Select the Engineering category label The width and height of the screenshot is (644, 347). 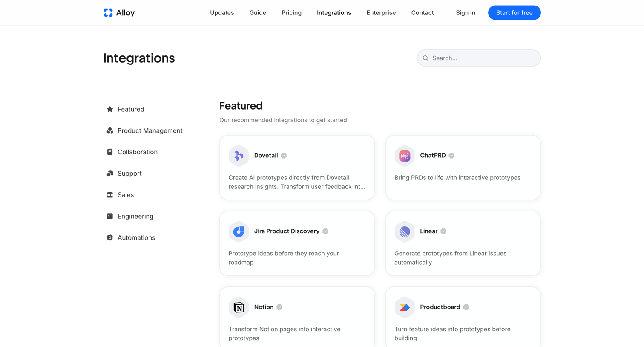[135, 216]
